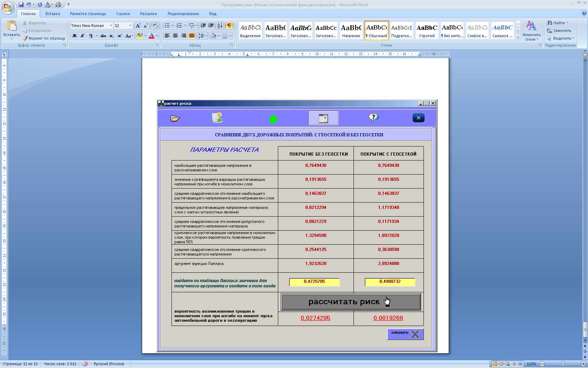Toggle bold formatting button Ж
588x368 pixels.
coord(75,36)
